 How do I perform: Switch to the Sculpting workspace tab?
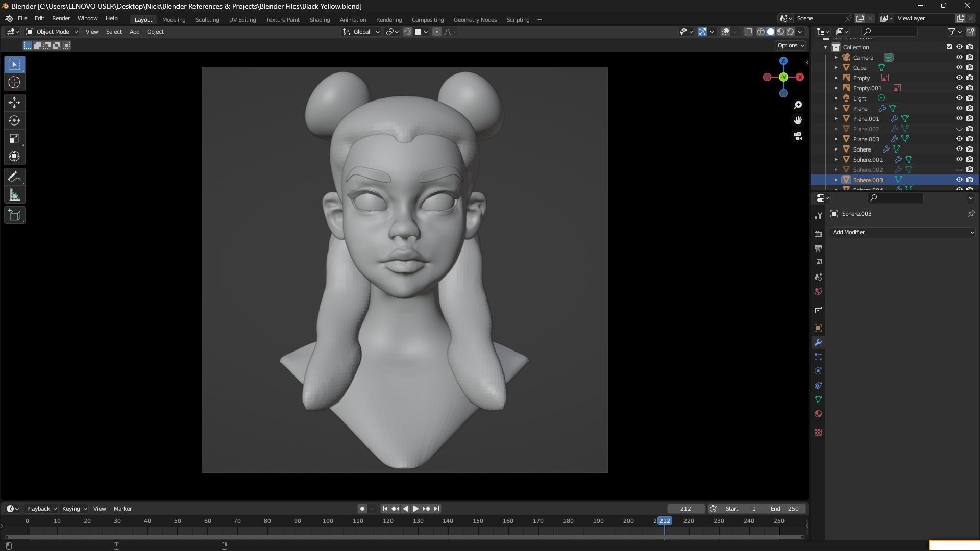pyautogui.click(x=207, y=20)
